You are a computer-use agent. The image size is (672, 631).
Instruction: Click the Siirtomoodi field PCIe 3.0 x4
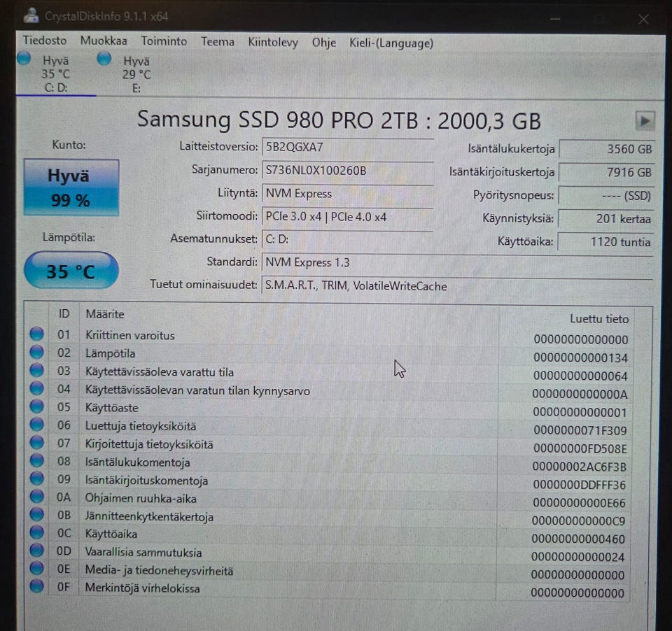[348, 217]
